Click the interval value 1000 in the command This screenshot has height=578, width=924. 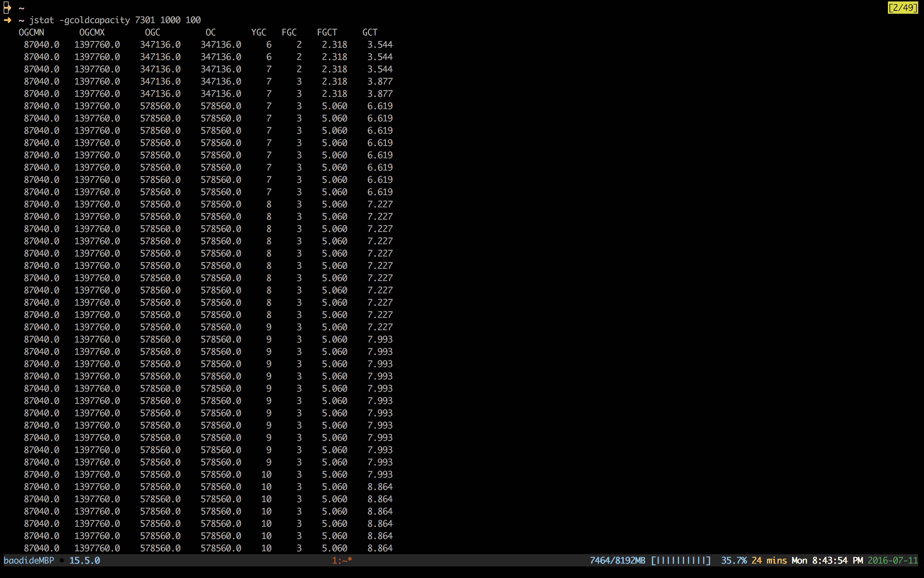[170, 20]
